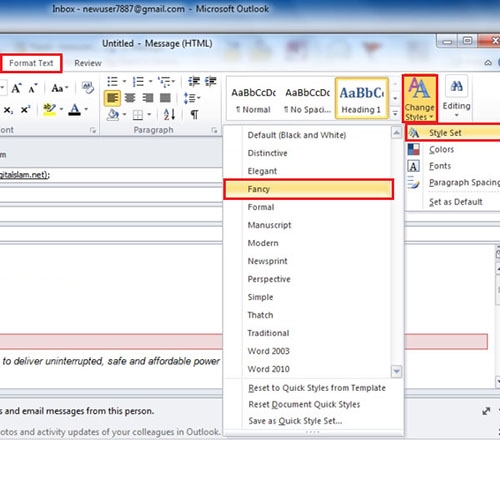Image resolution: width=500 pixels, height=500 pixels.
Task: Toggle align text right
Action: click(x=148, y=98)
